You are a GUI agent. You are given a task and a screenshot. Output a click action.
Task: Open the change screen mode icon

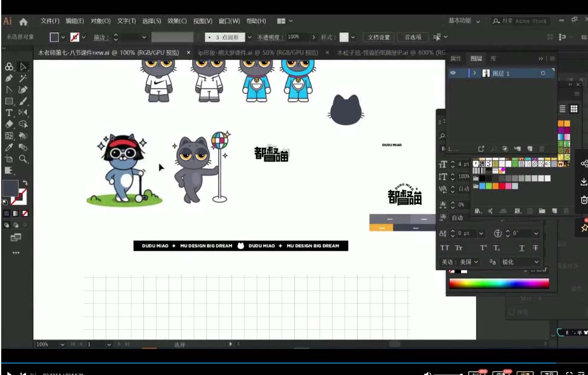(16, 237)
